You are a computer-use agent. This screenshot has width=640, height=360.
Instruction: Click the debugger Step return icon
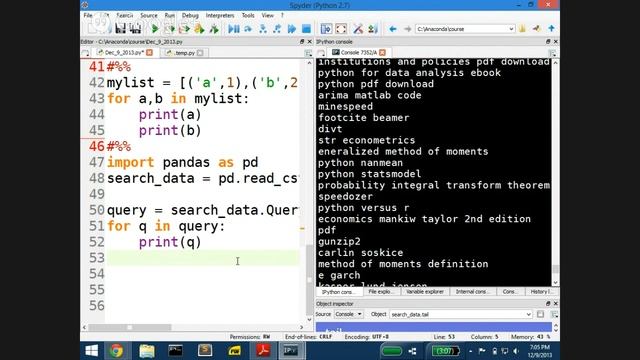[277, 29]
